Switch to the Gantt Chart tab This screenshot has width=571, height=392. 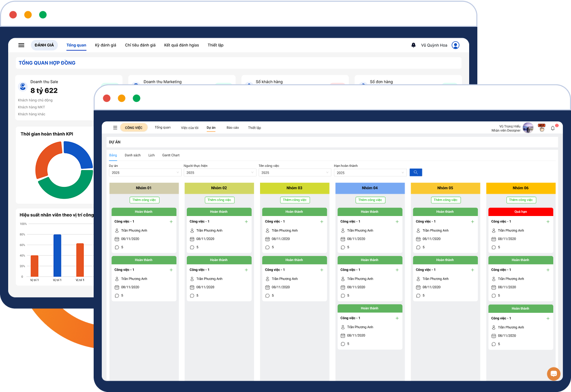tap(171, 155)
